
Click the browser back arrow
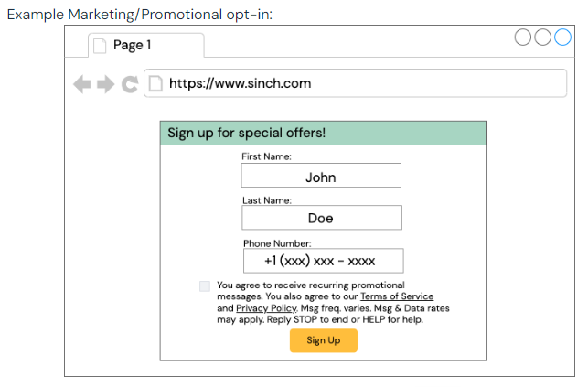[82, 83]
